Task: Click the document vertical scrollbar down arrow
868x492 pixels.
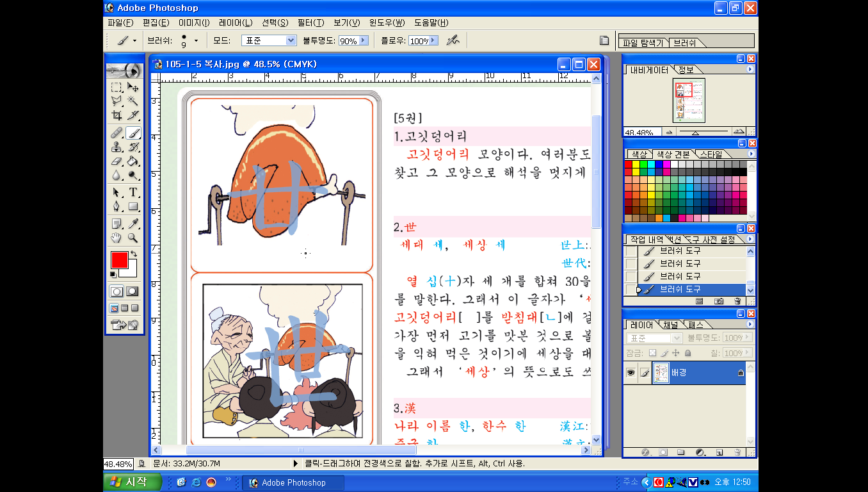Action: (x=597, y=439)
